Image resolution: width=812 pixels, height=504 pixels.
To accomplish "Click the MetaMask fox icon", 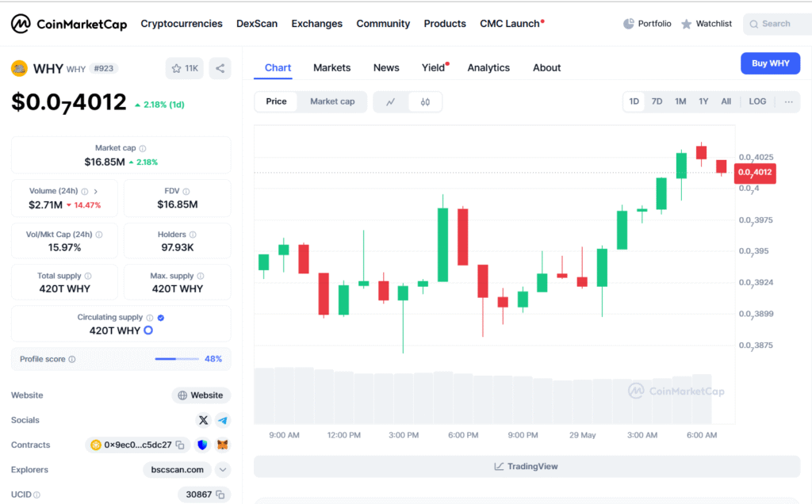I will [x=222, y=445].
